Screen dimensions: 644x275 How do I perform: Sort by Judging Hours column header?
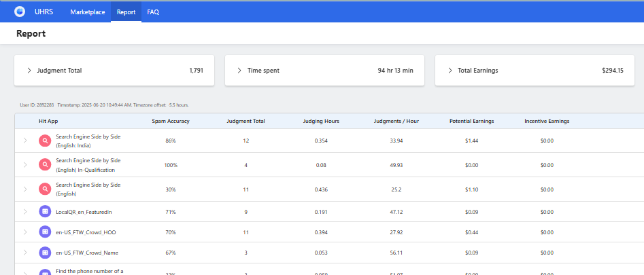[321, 122]
